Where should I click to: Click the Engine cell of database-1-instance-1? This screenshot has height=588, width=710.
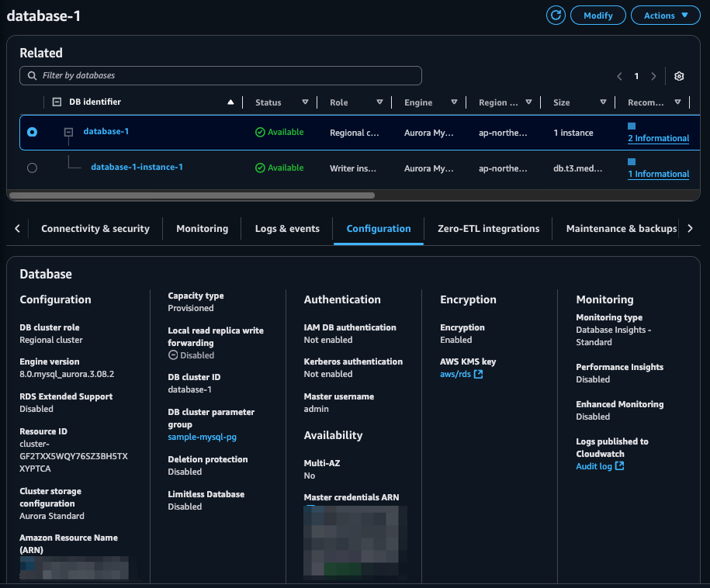tap(429, 168)
